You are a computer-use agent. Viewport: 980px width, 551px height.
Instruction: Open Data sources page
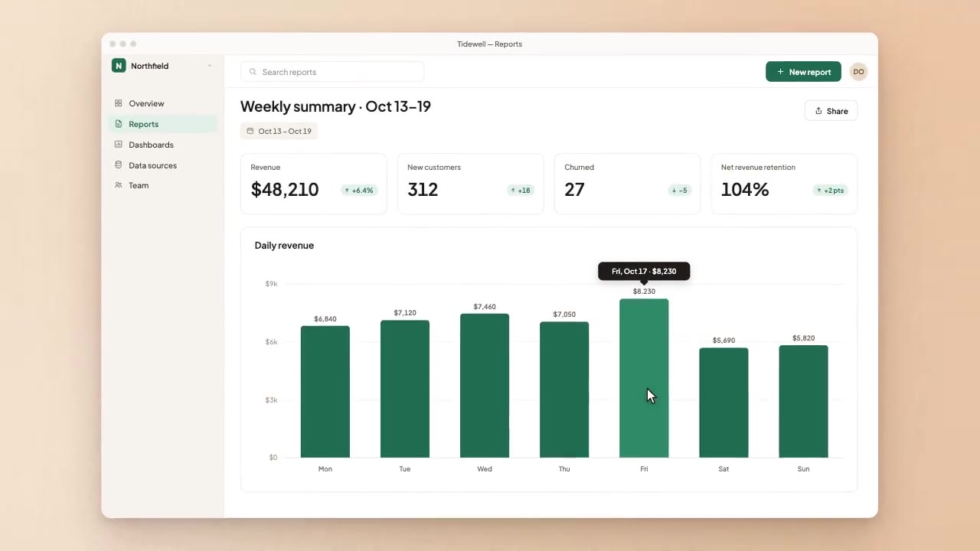click(162, 165)
